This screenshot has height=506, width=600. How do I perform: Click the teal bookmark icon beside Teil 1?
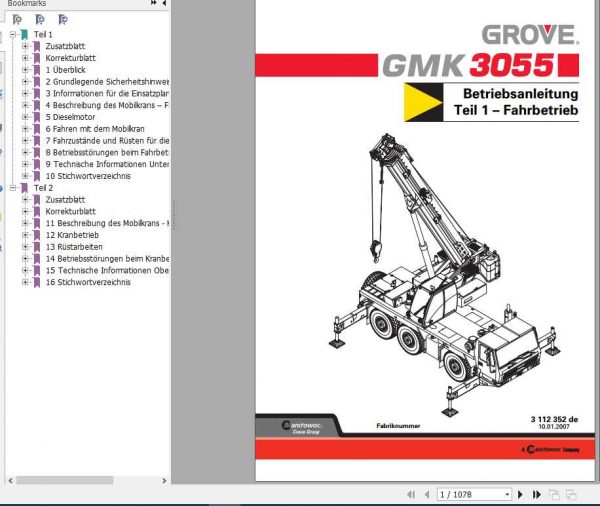coord(25,35)
